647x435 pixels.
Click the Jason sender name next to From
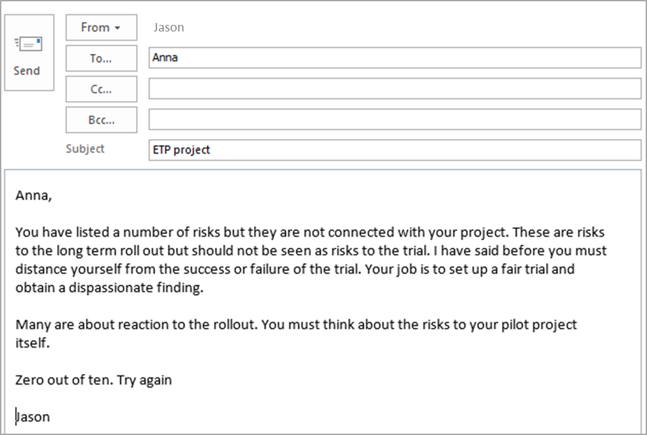[x=168, y=28]
